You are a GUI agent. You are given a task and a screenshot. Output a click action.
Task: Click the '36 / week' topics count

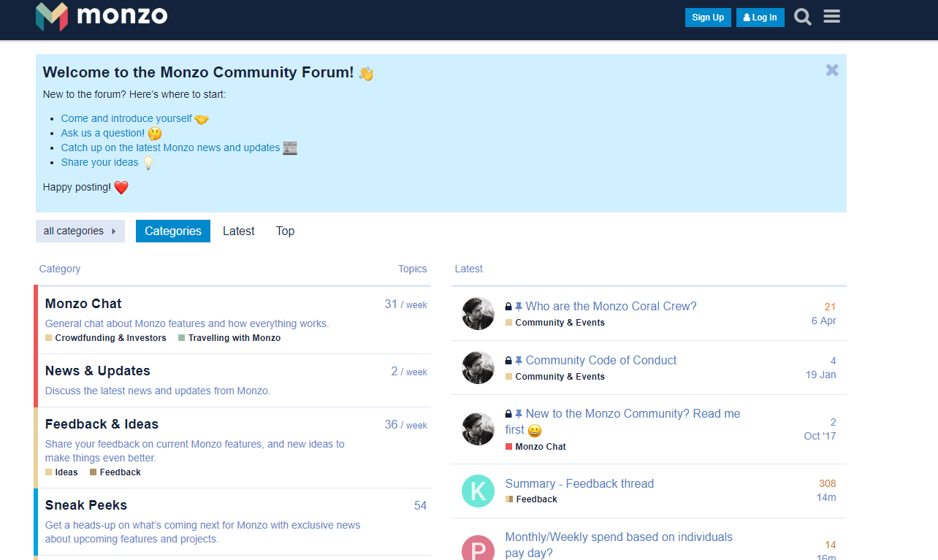pyautogui.click(x=406, y=425)
